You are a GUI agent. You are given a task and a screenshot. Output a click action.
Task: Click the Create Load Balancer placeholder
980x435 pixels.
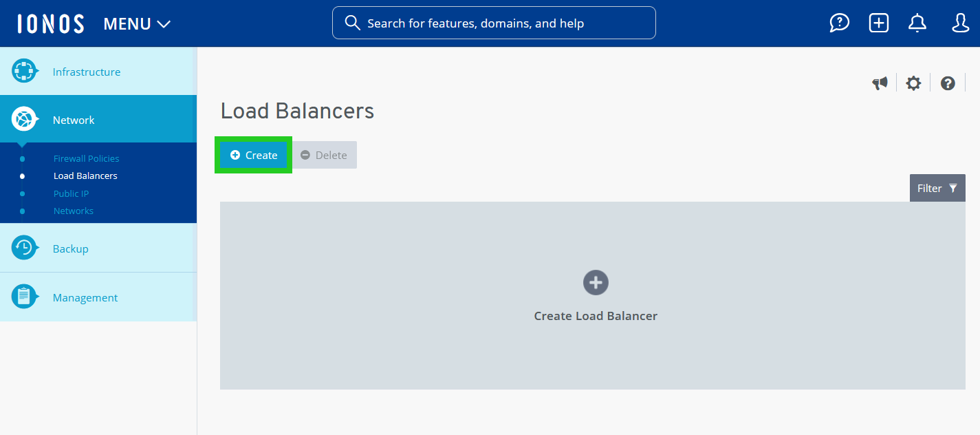coord(596,296)
